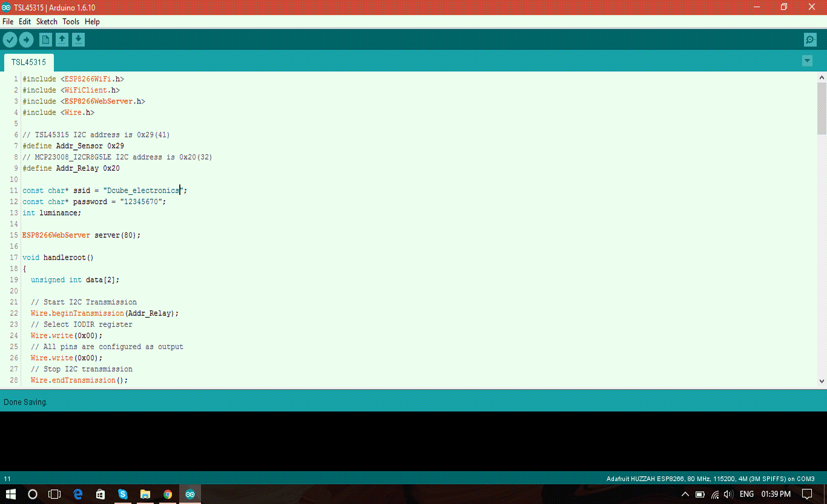Click the editor scrollbar up arrow
This screenshot has height=504, width=827.
pyautogui.click(x=822, y=77)
